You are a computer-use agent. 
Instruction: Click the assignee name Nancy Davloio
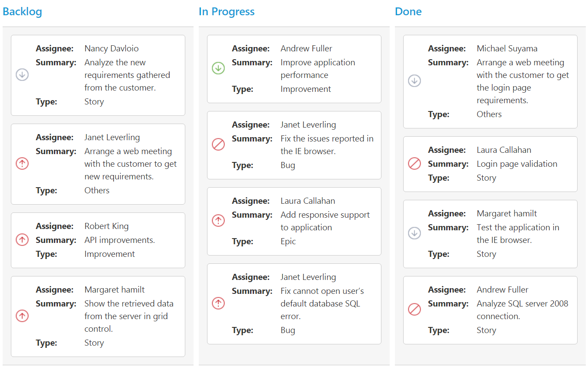[111, 48]
